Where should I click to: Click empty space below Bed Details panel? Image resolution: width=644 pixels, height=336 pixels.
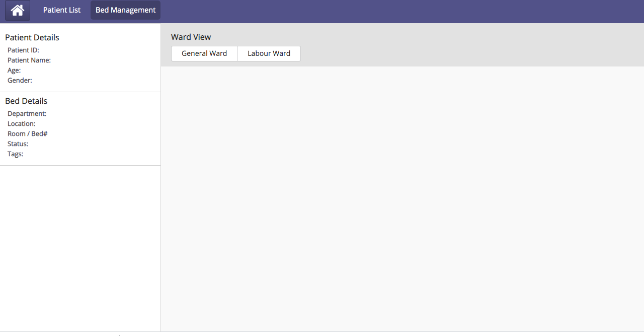pos(80,247)
